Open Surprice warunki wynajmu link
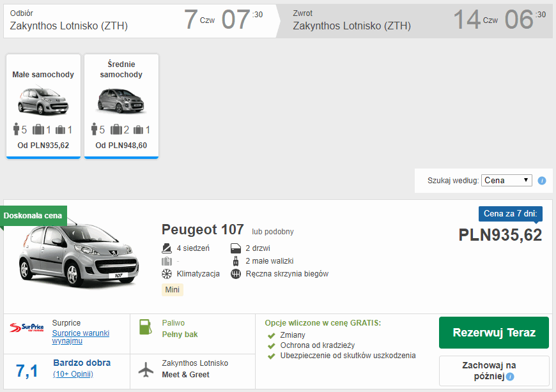This screenshot has height=392, width=556. point(81,336)
